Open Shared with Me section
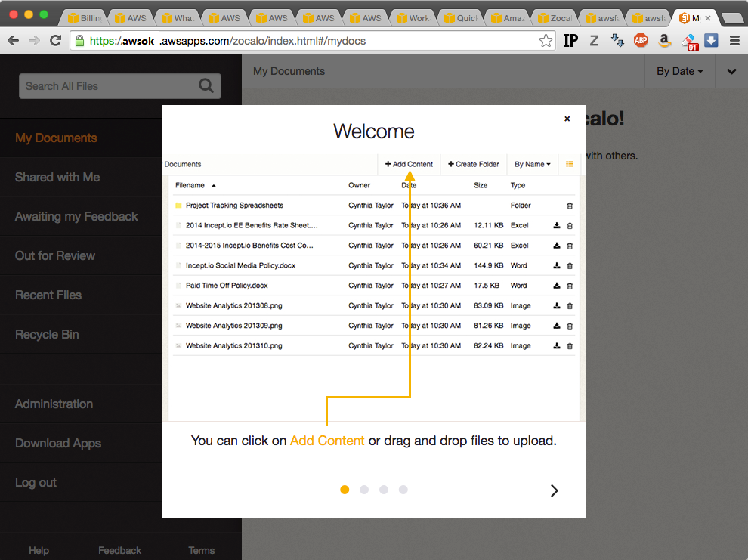748x560 pixels. [57, 177]
